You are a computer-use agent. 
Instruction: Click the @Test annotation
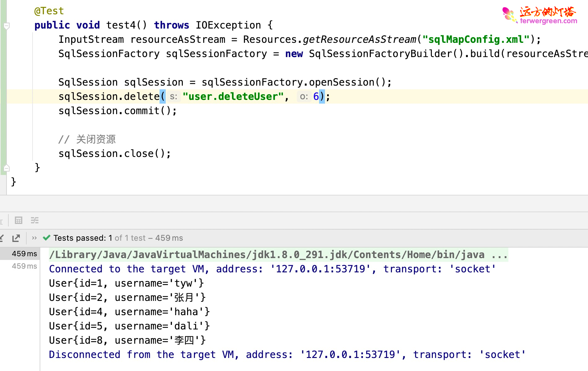(x=49, y=11)
